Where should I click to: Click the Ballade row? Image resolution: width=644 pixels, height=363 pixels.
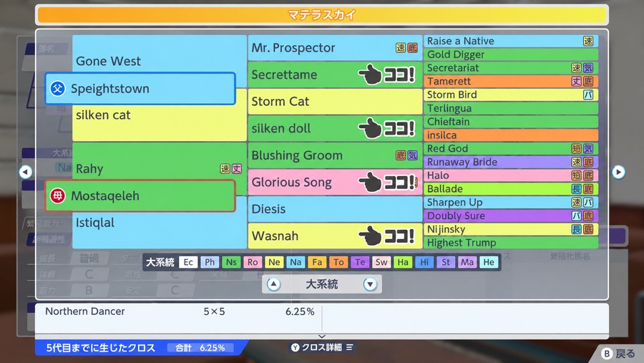510,189
